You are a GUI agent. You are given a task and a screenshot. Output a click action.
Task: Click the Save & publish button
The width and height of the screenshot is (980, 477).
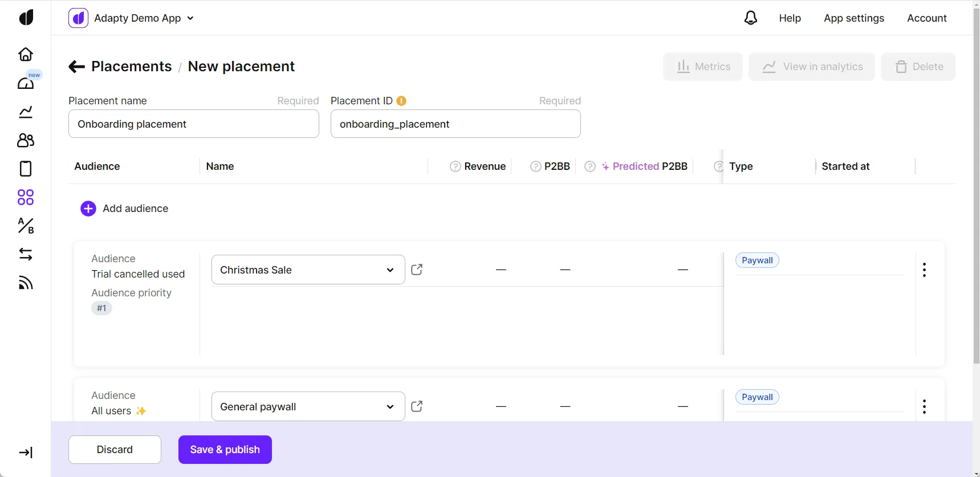pos(225,450)
